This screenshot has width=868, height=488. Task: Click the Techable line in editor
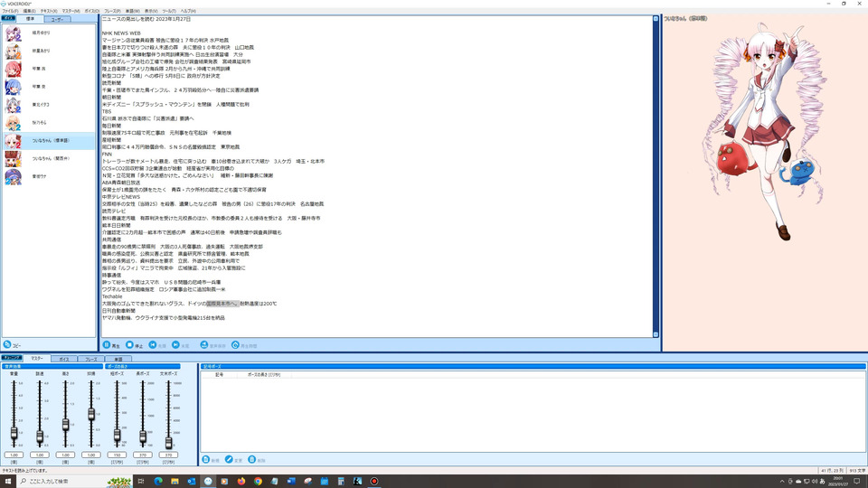[112, 296]
